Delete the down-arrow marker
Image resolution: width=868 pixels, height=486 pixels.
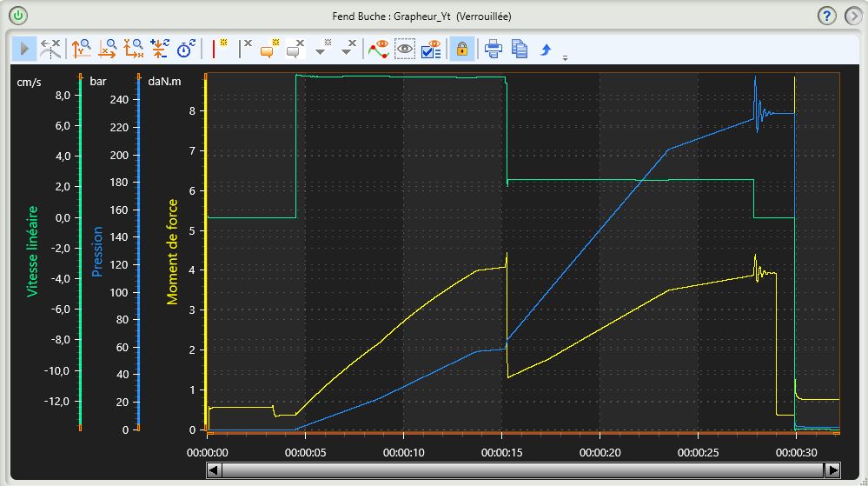click(348, 49)
